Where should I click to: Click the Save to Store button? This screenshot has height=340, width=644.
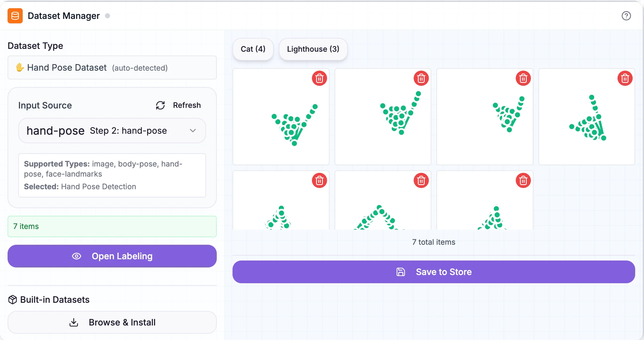pyautogui.click(x=434, y=272)
